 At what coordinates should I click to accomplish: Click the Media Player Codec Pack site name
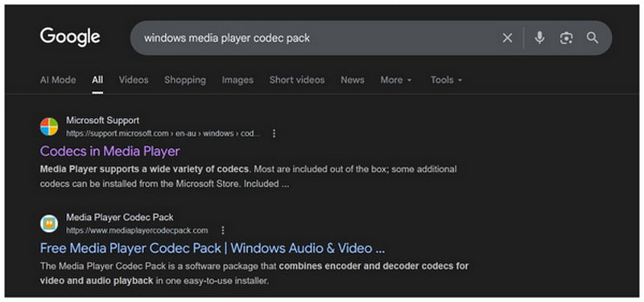pyautogui.click(x=120, y=217)
